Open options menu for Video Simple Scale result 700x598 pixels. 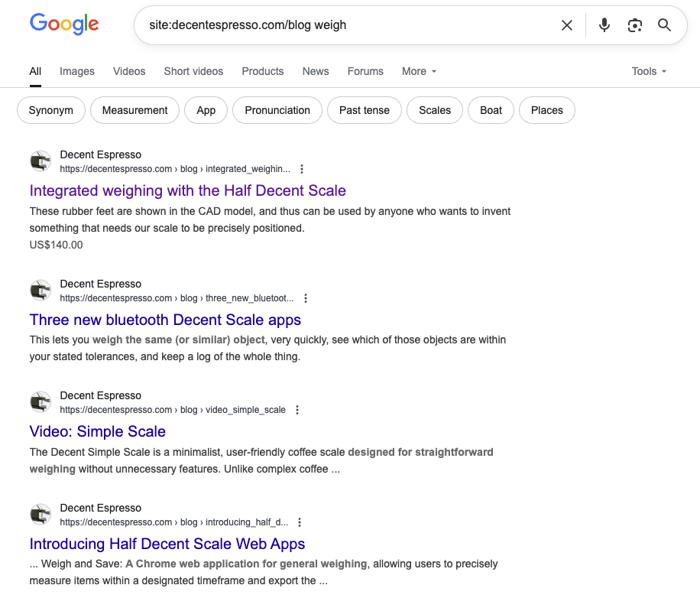297,410
